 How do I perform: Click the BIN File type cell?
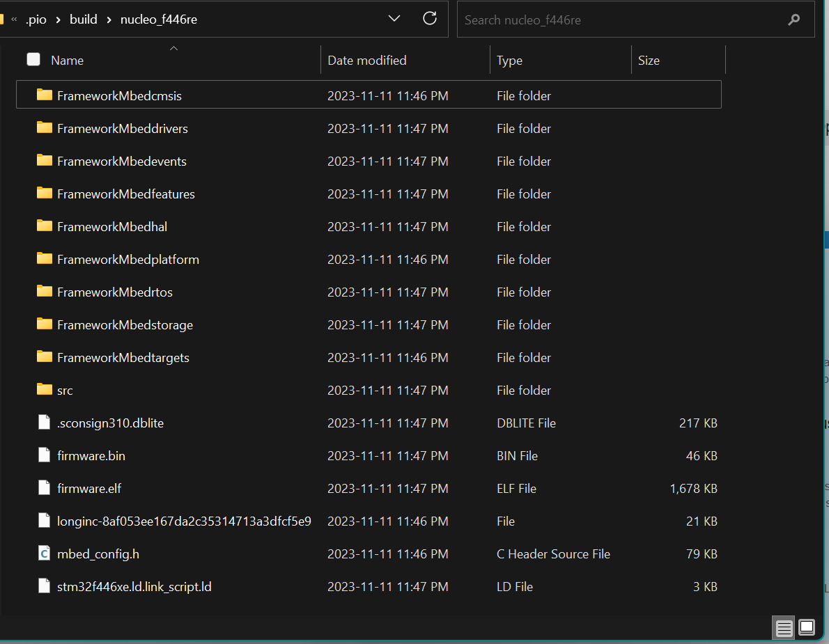click(x=518, y=456)
